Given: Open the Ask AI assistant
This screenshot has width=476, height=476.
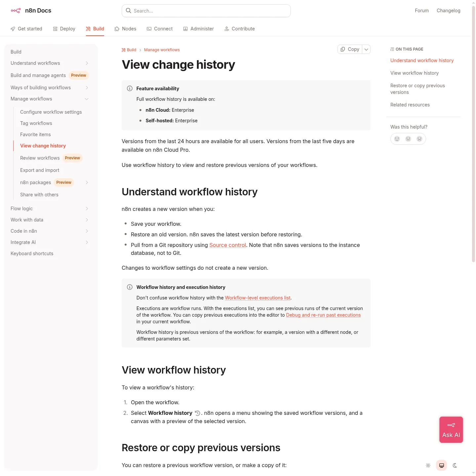Looking at the screenshot, I should coord(451,430).
